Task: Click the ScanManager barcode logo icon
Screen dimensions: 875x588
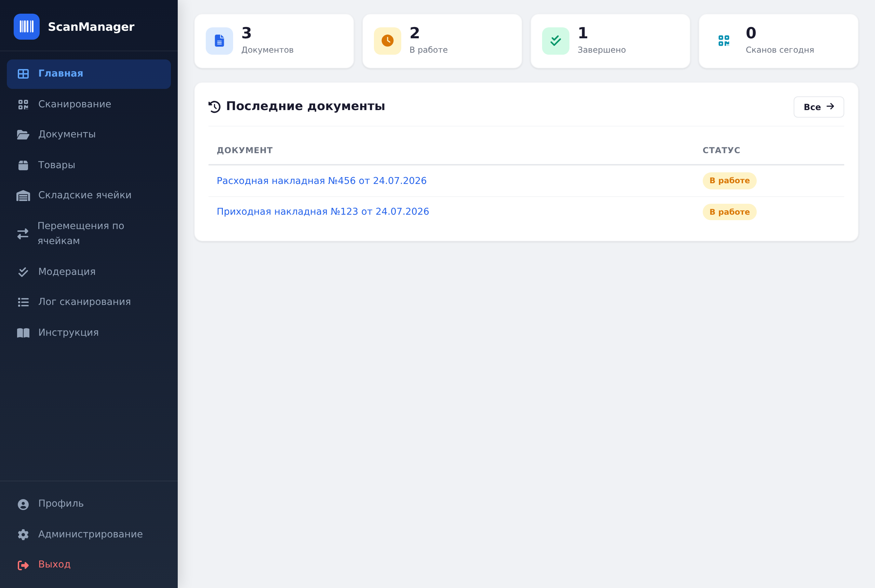Action: [27, 27]
